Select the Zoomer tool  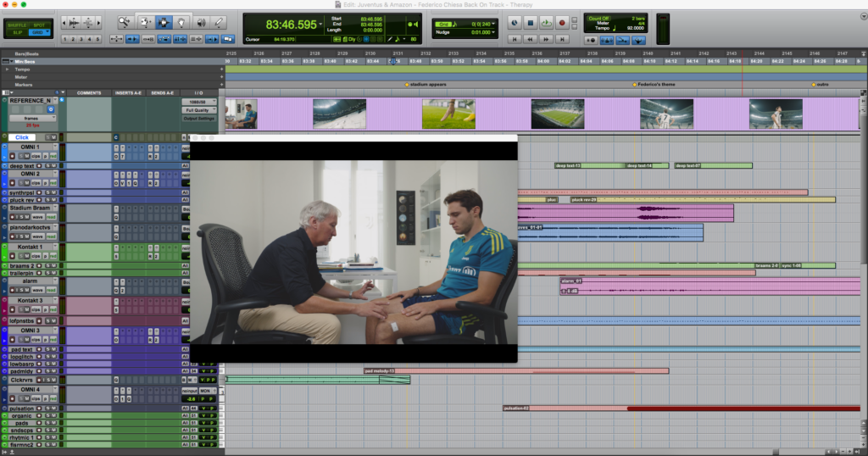(x=124, y=22)
